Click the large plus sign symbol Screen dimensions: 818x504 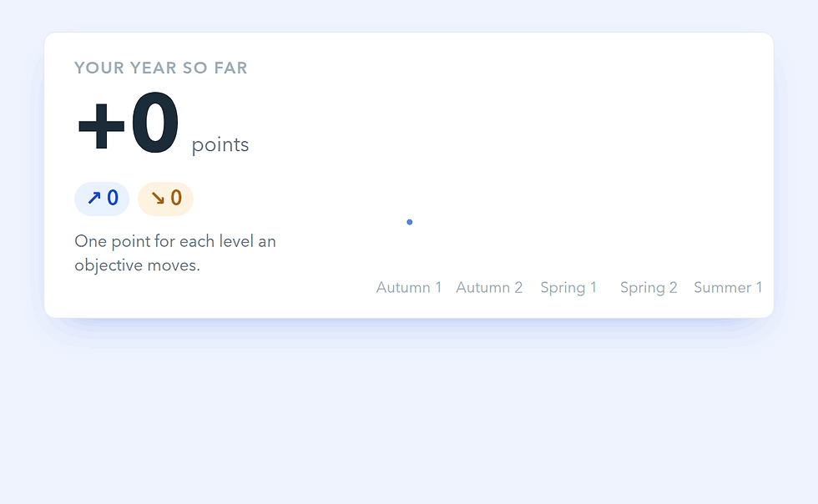[101, 126]
